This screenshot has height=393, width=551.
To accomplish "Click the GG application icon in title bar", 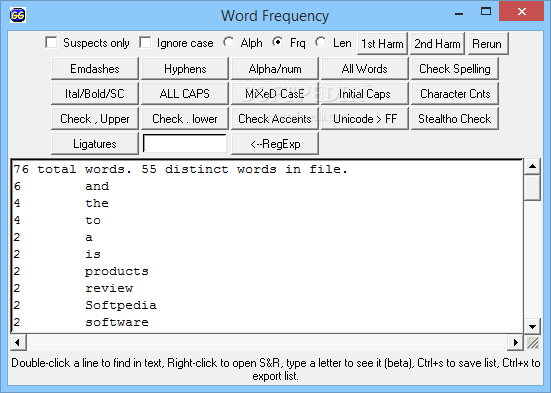I will coord(18,15).
